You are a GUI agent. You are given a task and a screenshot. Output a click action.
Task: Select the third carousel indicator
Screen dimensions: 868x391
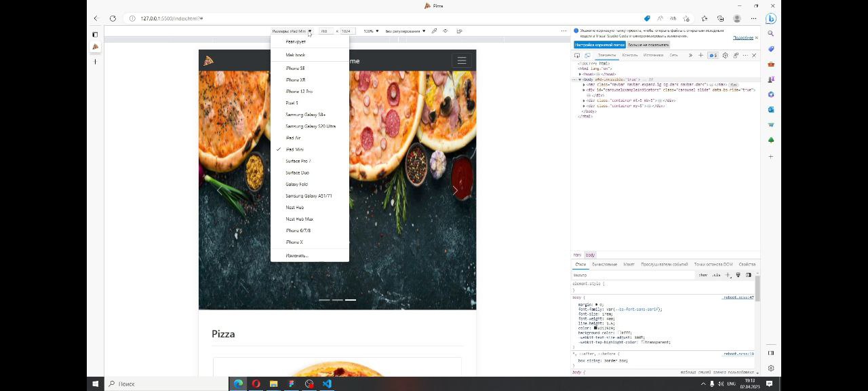point(350,299)
